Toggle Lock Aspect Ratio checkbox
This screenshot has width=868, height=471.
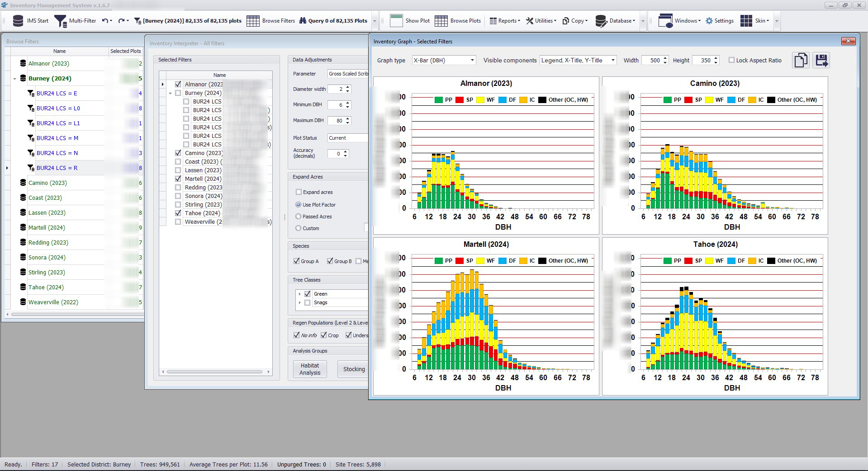click(x=731, y=60)
